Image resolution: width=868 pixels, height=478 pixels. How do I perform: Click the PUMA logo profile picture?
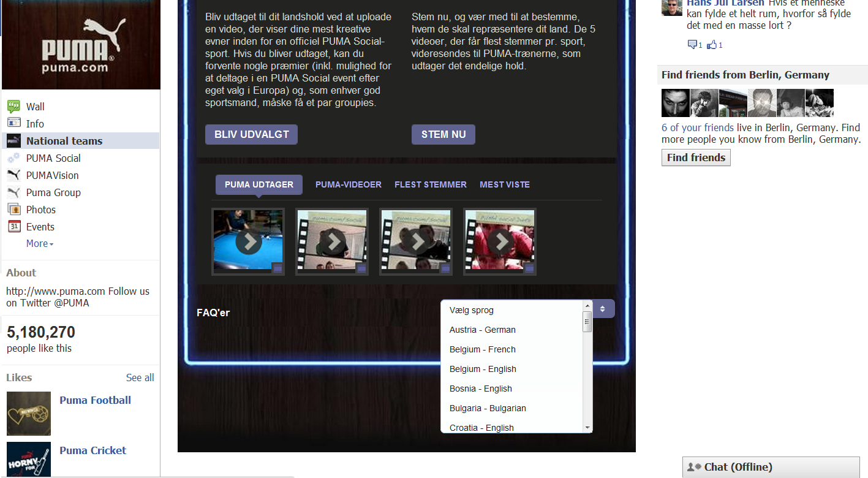81,44
